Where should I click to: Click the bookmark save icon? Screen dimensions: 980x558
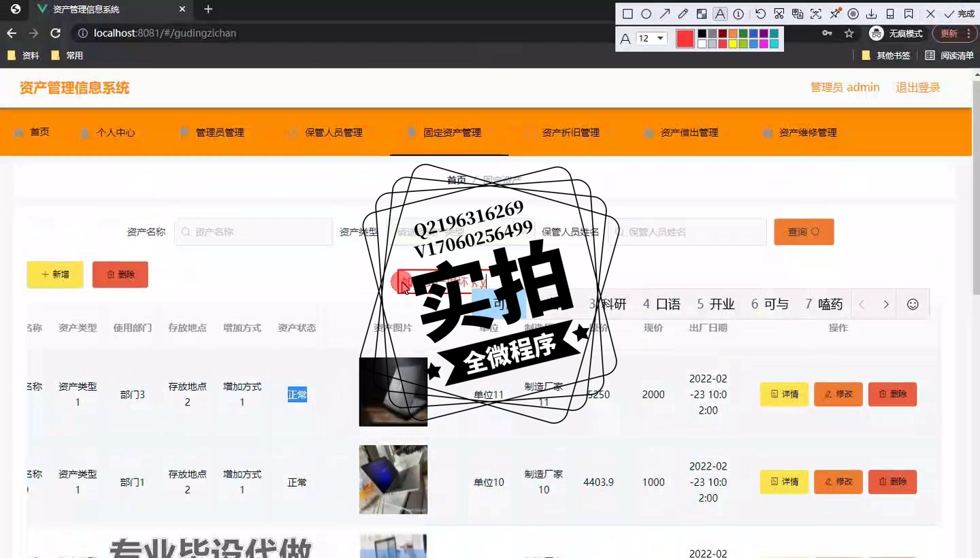click(909, 14)
